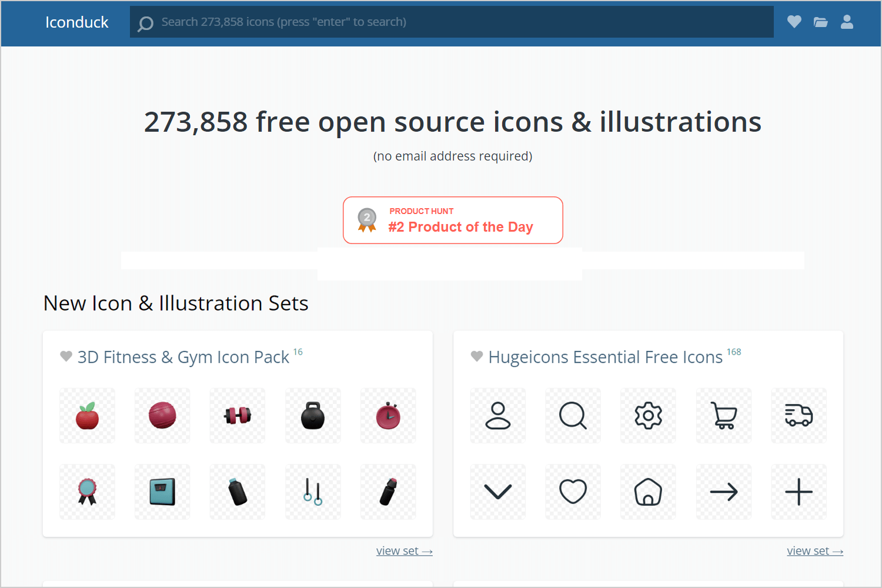Viewport: 882px width, 588px height.
Task: Click the 16 count next to Fitness pack
Action: click(298, 352)
